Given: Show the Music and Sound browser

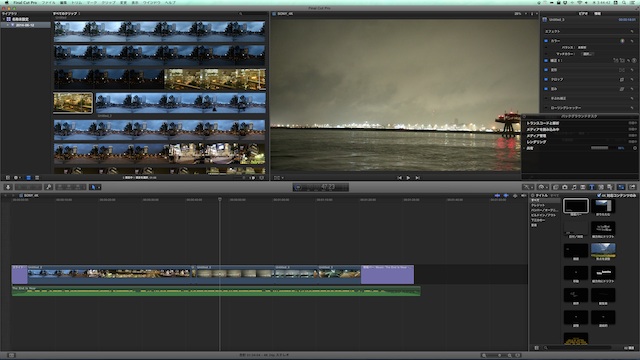Looking at the screenshot, I should [x=574, y=187].
